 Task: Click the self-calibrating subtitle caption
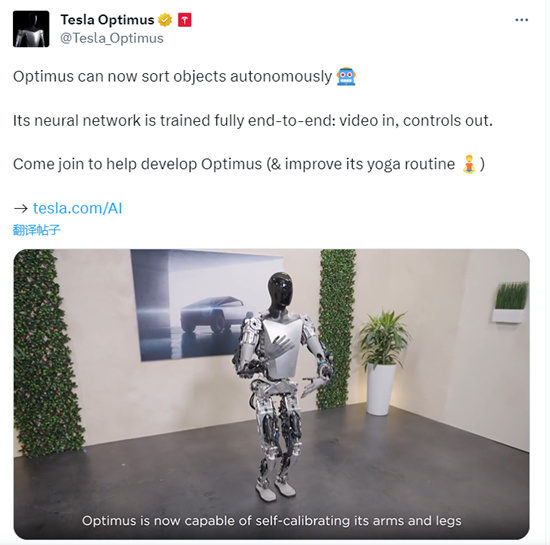pos(271,521)
